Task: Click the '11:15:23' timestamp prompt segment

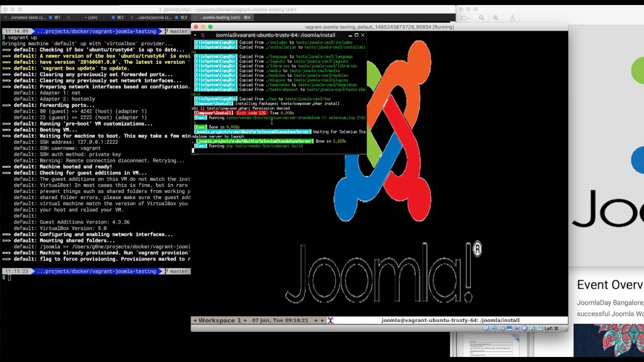Action: [17, 271]
